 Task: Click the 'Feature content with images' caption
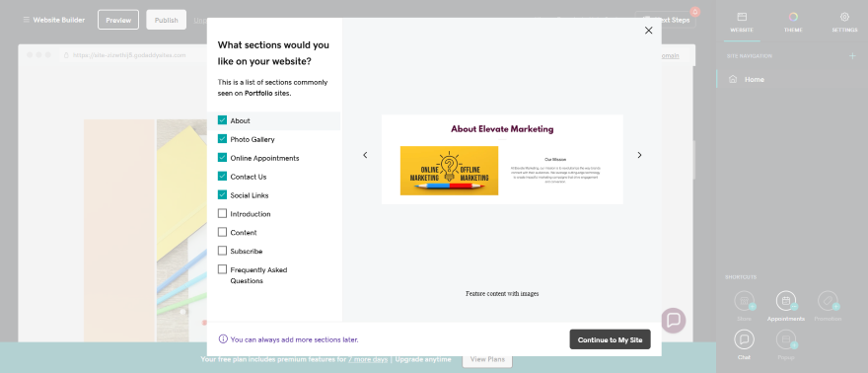pos(502,293)
